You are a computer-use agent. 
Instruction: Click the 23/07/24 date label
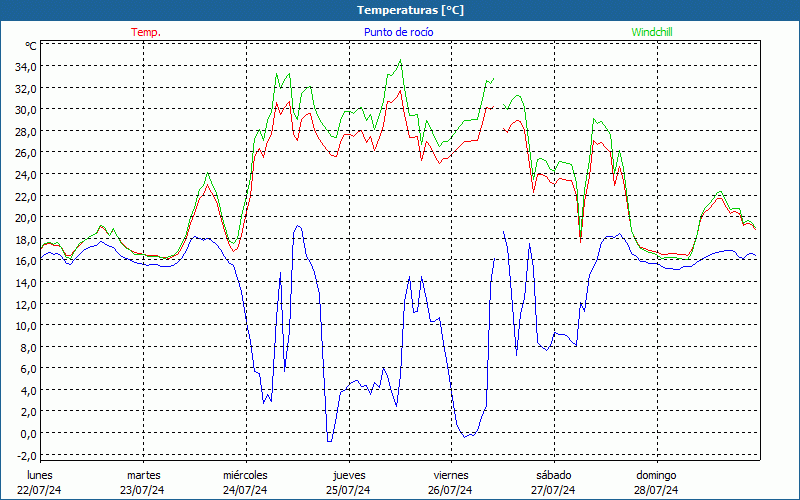[142, 490]
